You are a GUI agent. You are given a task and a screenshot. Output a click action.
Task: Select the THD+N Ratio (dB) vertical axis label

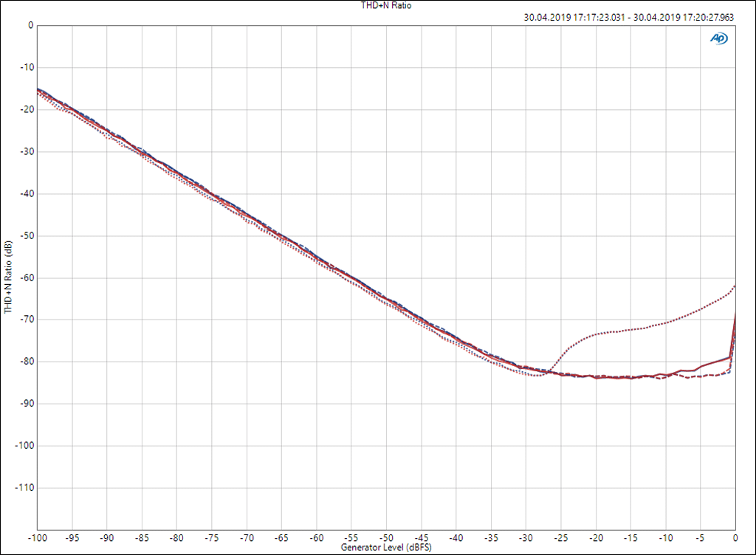(8, 277)
